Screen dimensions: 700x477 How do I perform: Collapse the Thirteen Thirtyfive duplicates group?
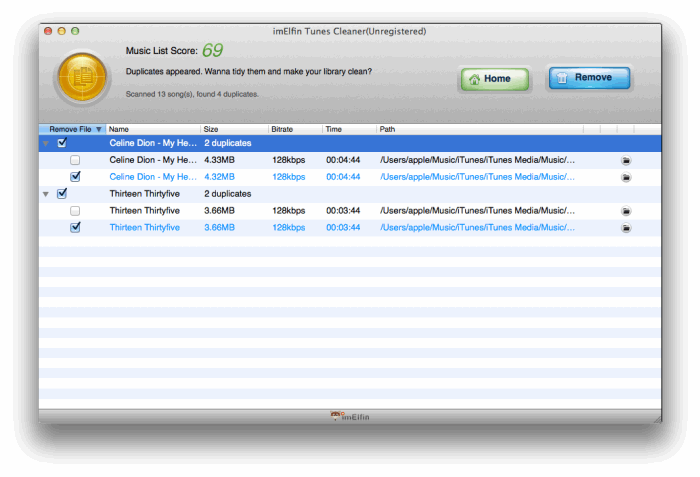click(46, 194)
